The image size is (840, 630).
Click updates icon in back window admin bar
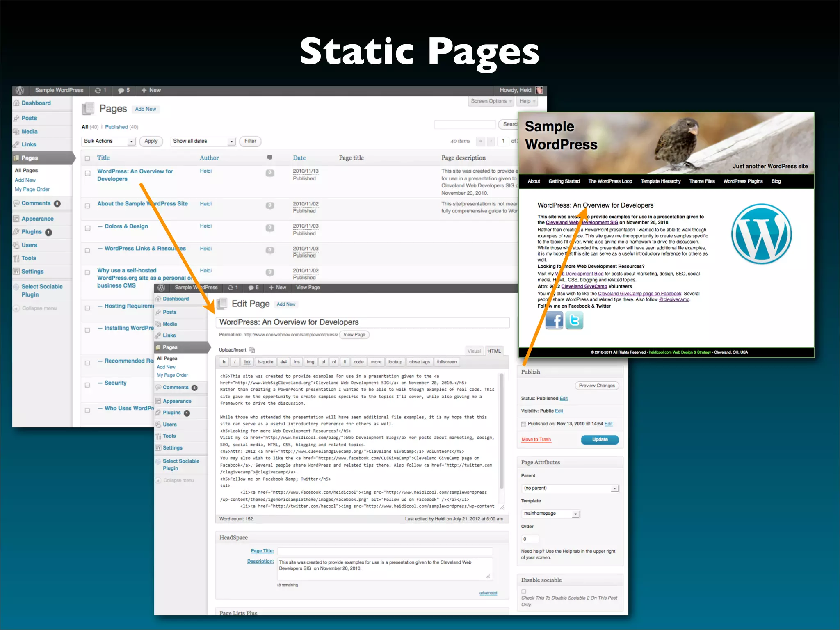98,90
